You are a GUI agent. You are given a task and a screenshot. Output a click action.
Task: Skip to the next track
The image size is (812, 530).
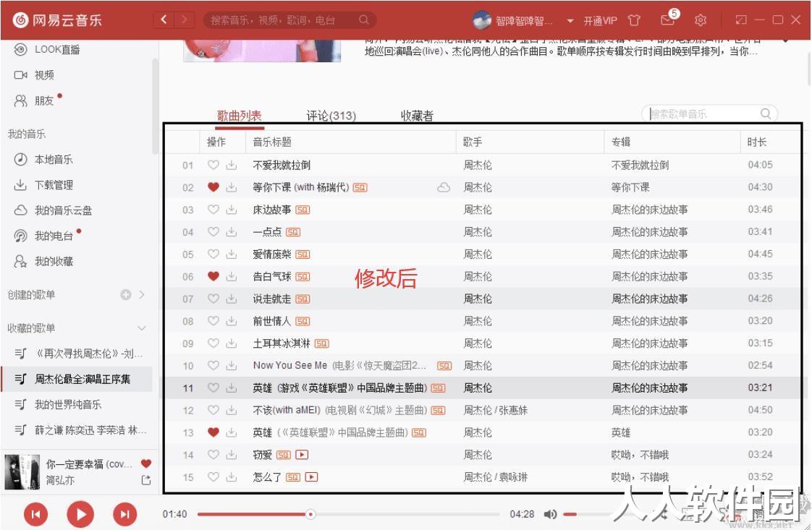tap(124, 514)
